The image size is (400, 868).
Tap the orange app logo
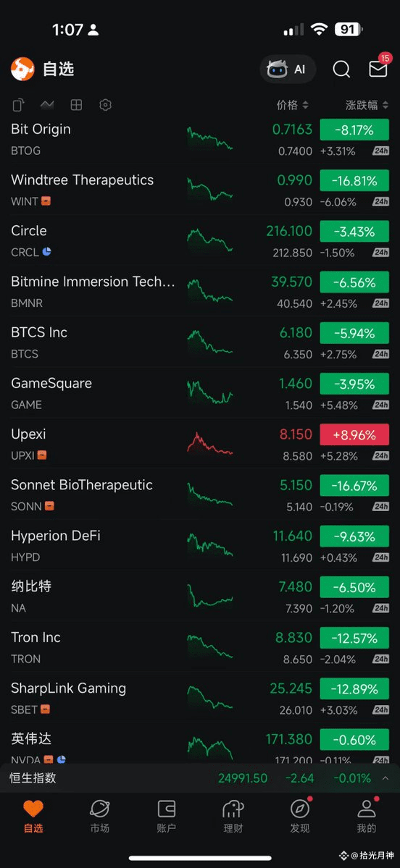[22, 69]
